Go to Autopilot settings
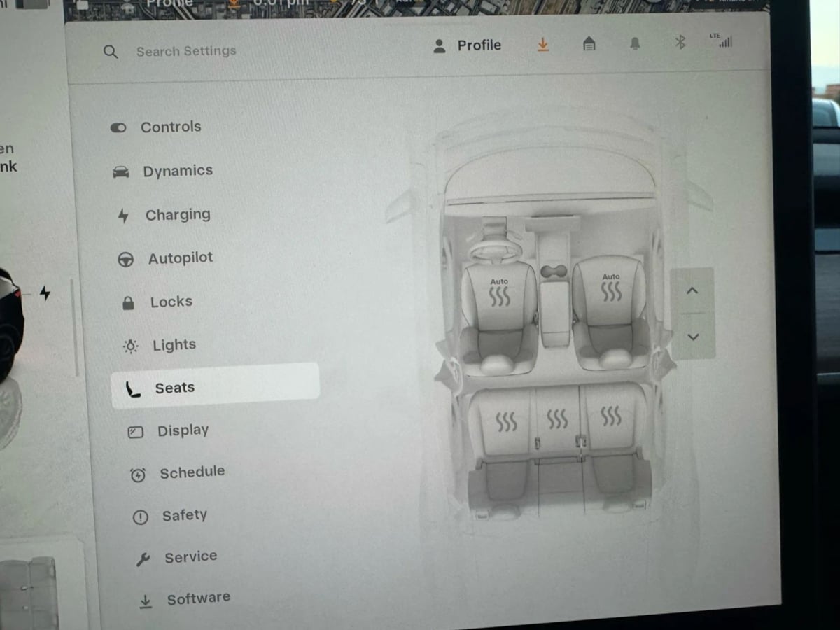Image resolution: width=840 pixels, height=630 pixels. point(180,258)
